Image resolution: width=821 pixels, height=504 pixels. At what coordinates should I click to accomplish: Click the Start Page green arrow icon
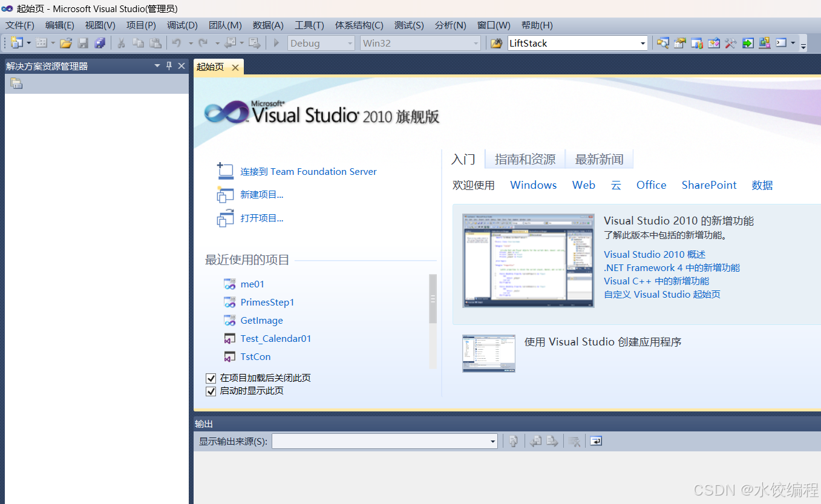click(748, 43)
